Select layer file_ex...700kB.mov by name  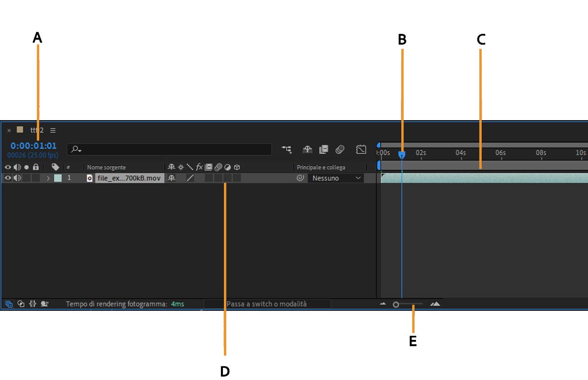(x=129, y=178)
